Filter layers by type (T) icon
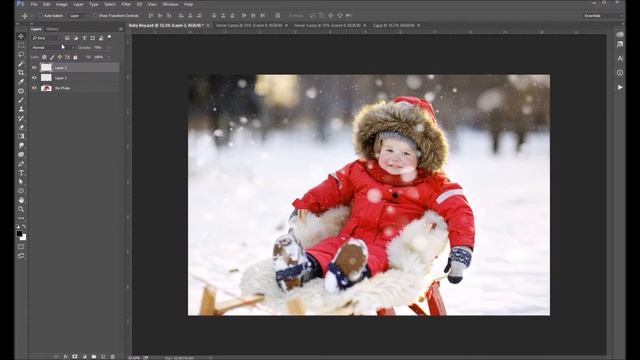Screen dimensions: 640x360 84,38
